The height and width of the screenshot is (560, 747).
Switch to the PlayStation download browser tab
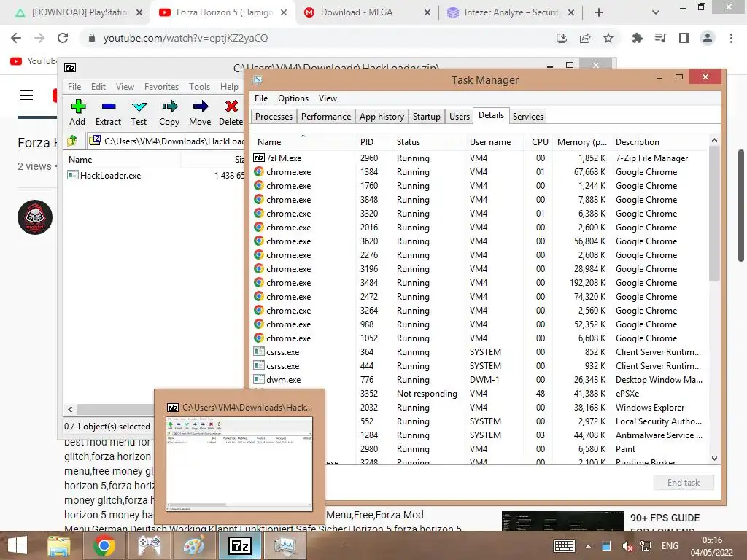[x=79, y=12]
